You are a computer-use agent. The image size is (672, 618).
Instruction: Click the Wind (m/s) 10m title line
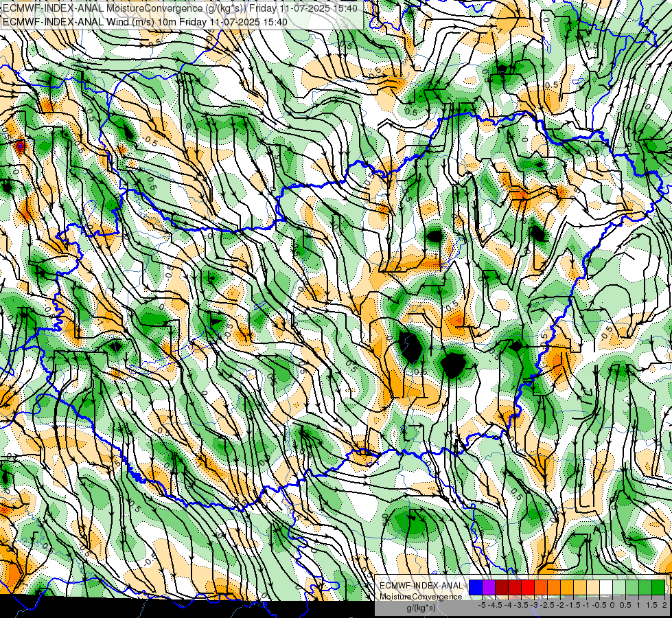[x=145, y=21]
